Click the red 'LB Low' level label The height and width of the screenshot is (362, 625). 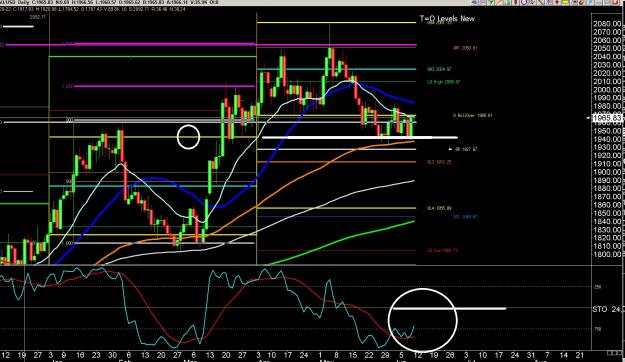click(442, 251)
